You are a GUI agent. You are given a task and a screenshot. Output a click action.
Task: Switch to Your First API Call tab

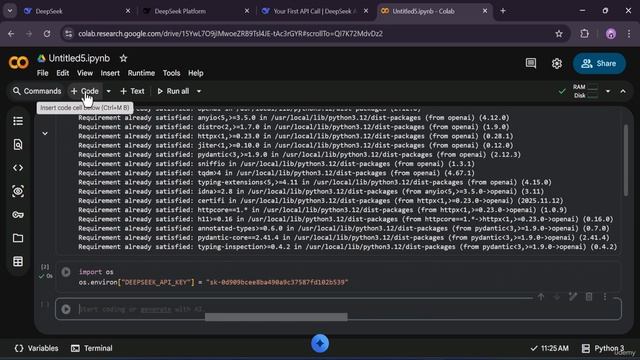pos(314,11)
